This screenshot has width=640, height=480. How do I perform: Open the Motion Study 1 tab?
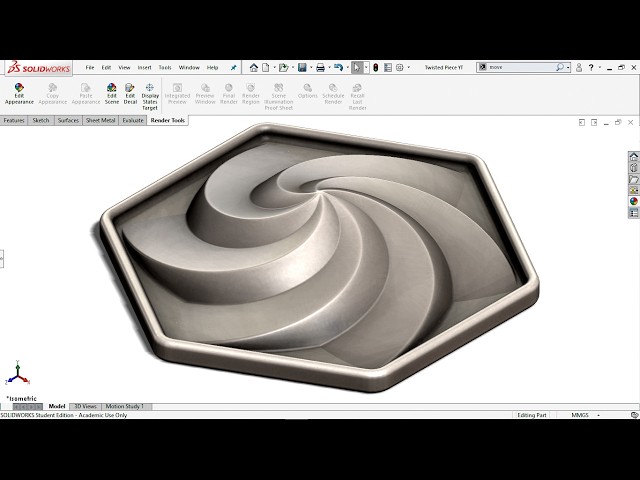click(124, 407)
